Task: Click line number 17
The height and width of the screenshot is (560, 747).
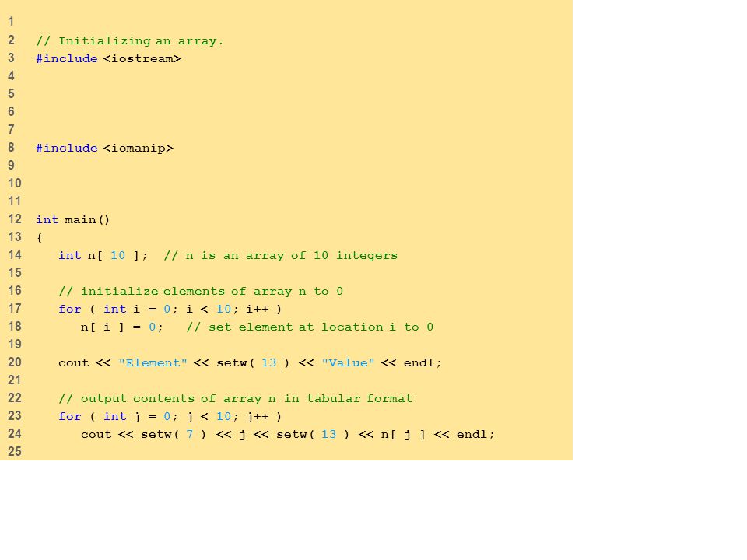Action: coord(15,309)
